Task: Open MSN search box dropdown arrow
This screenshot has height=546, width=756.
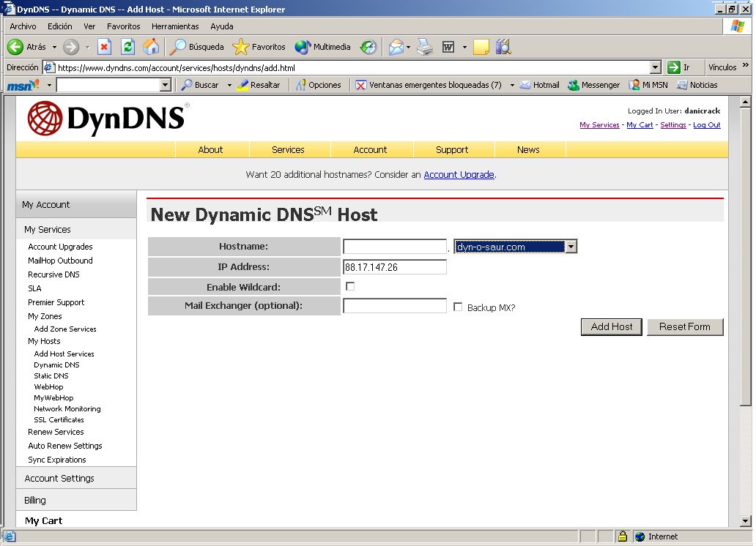Action: (x=166, y=86)
